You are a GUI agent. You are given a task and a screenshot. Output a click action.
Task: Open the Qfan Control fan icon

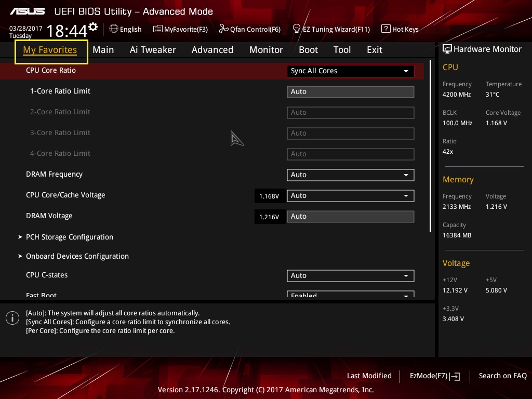click(223, 29)
